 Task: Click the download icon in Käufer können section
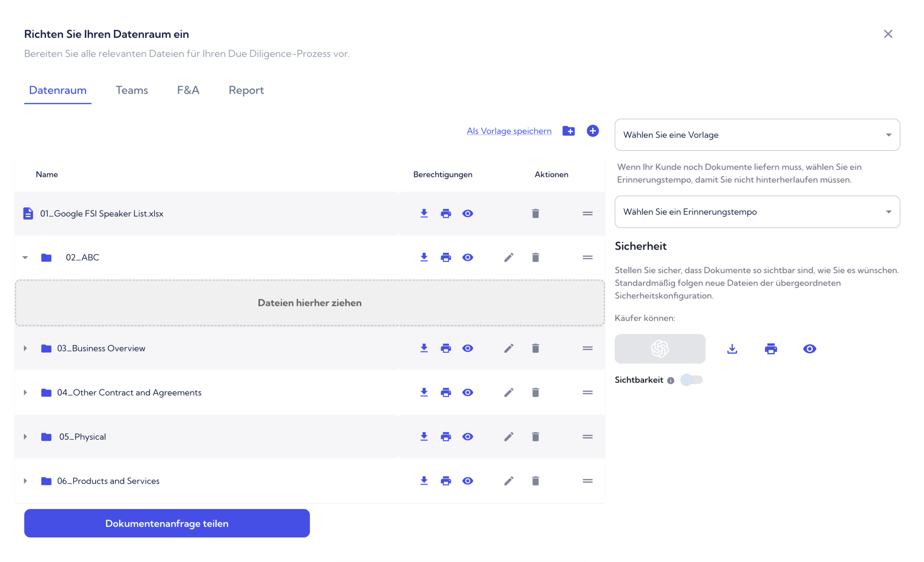tap(731, 348)
